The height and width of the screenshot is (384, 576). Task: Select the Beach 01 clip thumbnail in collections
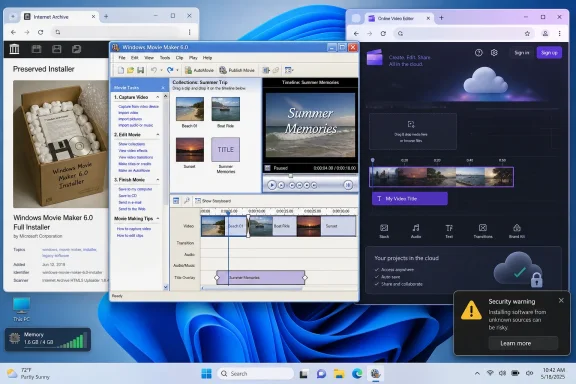click(x=190, y=109)
